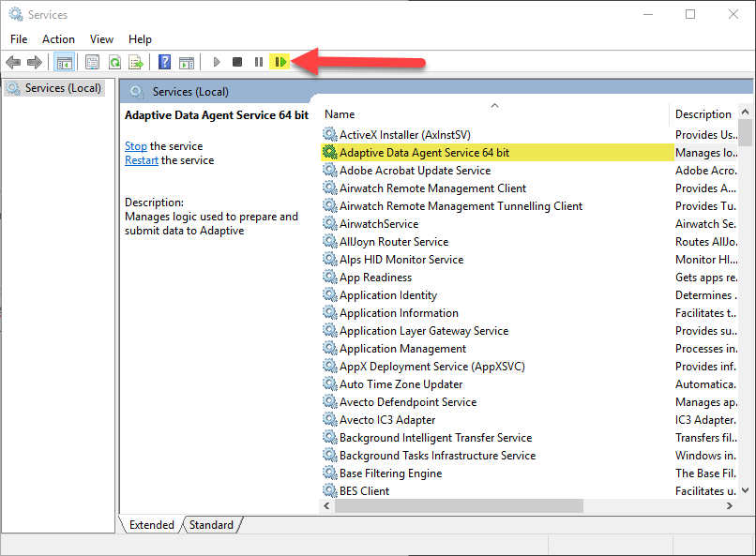Screen dimensions: 756x556
Task: Toggle the Show/Hide Console Tree icon
Action: 64,62
